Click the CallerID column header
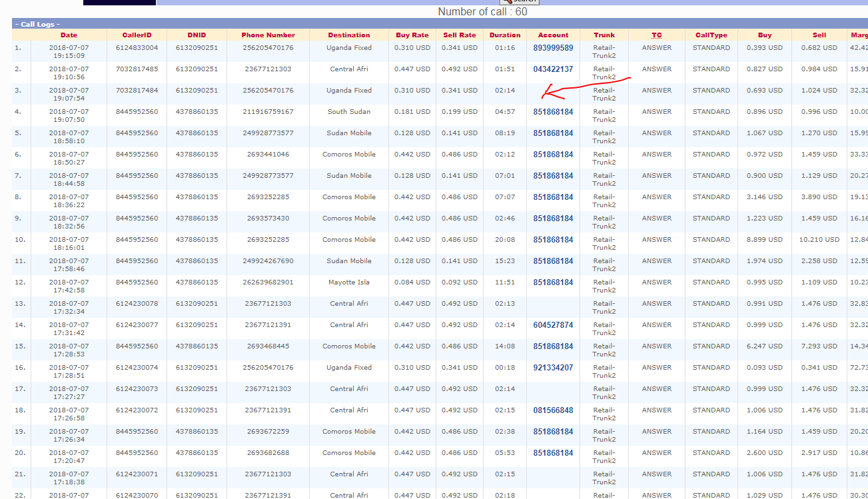This screenshot has width=868, height=499. click(137, 35)
